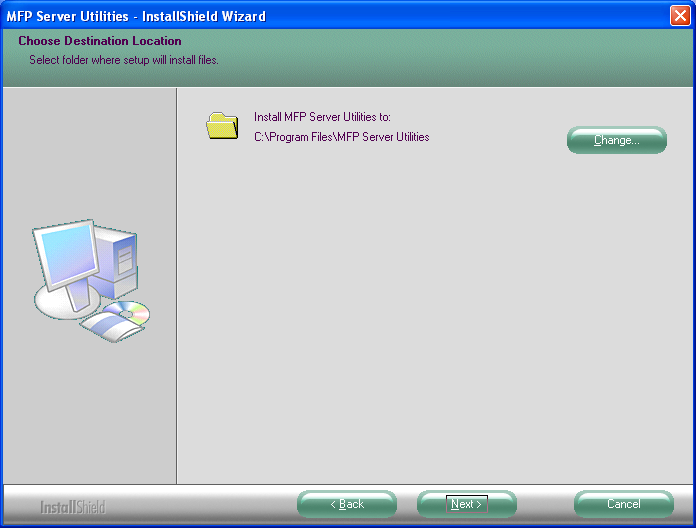Close the InstallShield Wizard window

click(x=680, y=16)
